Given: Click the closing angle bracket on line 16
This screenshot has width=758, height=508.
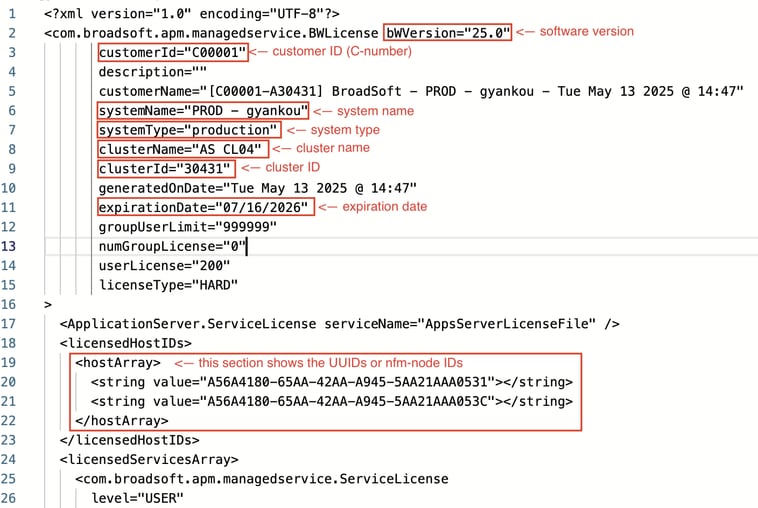Looking at the screenshot, I should 47,305.
